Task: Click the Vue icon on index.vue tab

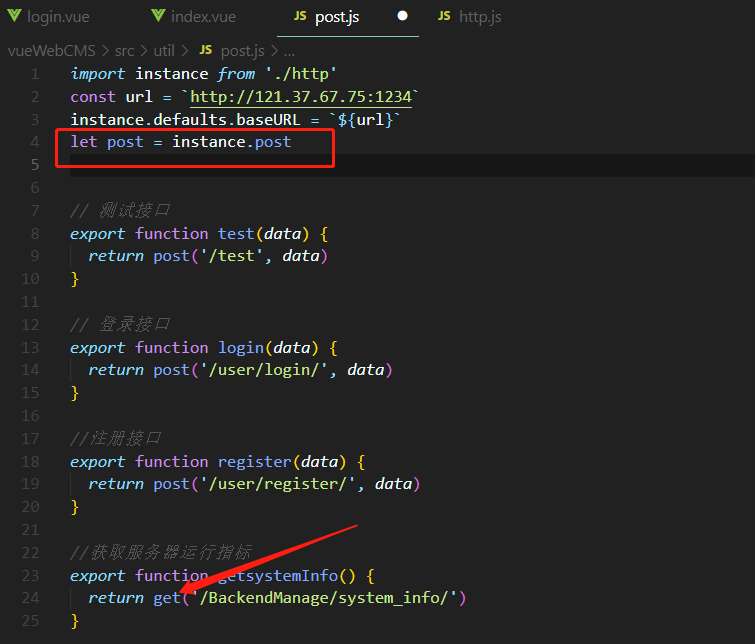Action: [x=158, y=16]
